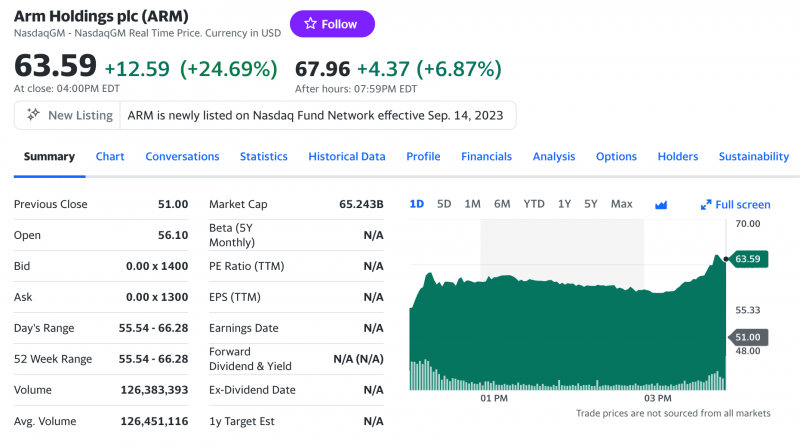Screen dimensions: 800x447
Task: Click the (+24.69%) percent change
Action: click(x=229, y=69)
